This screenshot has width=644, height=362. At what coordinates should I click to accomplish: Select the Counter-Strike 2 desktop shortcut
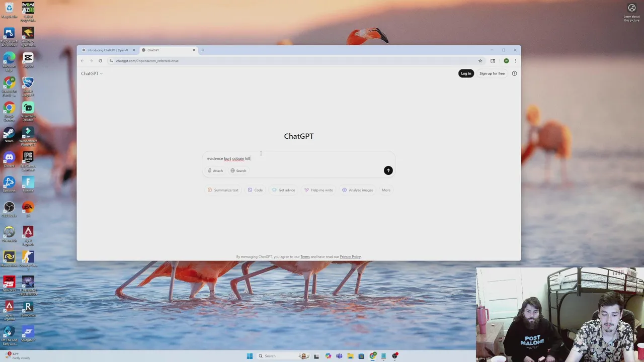pyautogui.click(x=28, y=259)
